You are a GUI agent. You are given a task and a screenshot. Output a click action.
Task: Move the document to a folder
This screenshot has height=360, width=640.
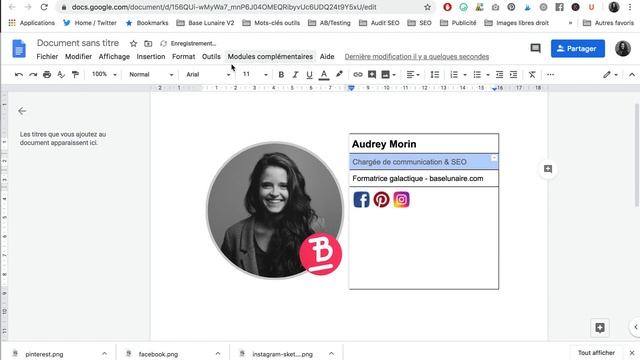pos(148,43)
